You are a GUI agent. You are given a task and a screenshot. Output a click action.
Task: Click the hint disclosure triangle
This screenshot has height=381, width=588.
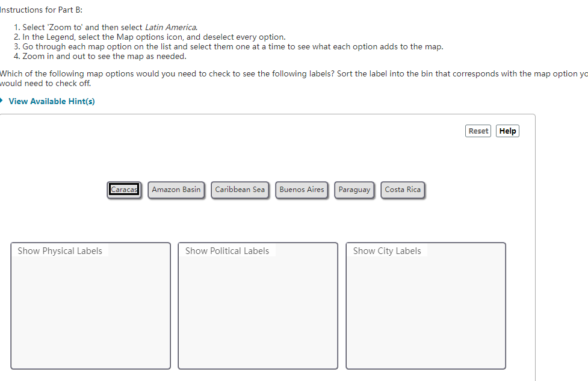(4, 101)
